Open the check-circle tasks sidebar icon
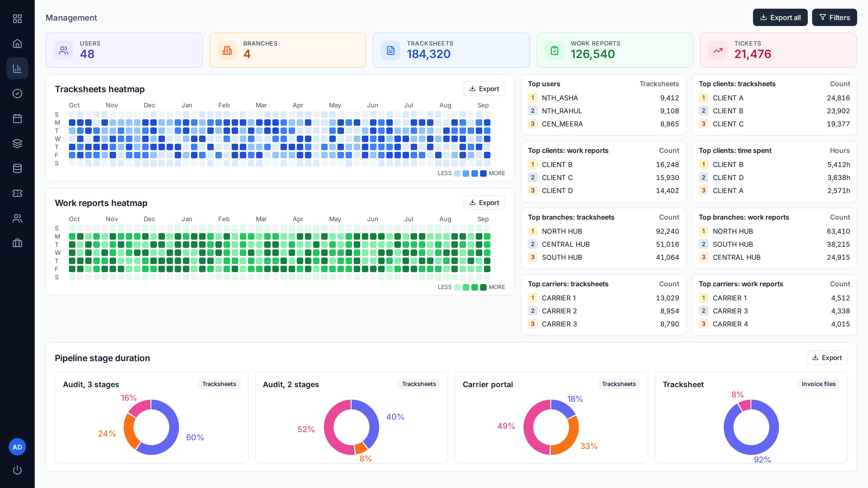This screenshot has width=868, height=488. tap(17, 93)
